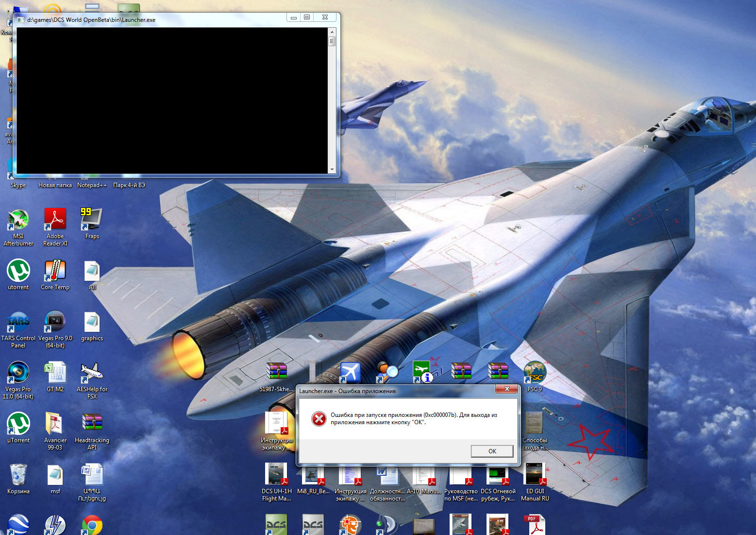Select the green DCS shortcut icon
This screenshot has height=535, width=756.
pos(276,525)
